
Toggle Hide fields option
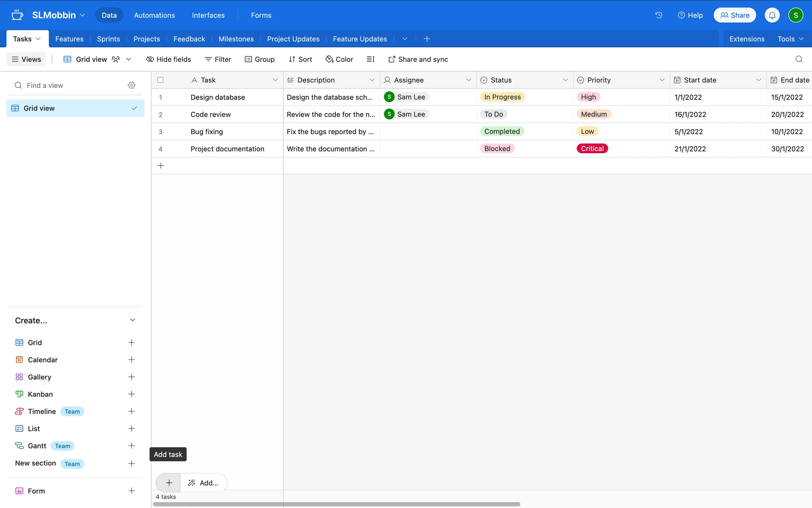coord(168,59)
